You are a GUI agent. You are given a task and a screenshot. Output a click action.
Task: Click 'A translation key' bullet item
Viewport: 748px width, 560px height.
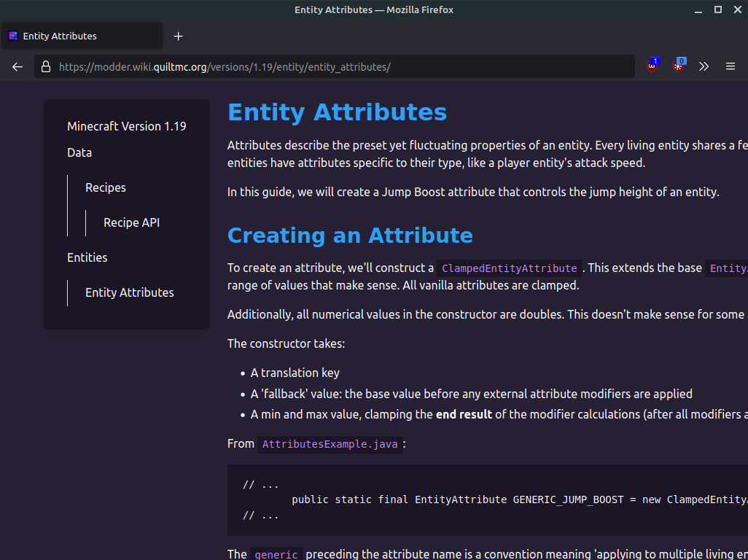tap(295, 373)
